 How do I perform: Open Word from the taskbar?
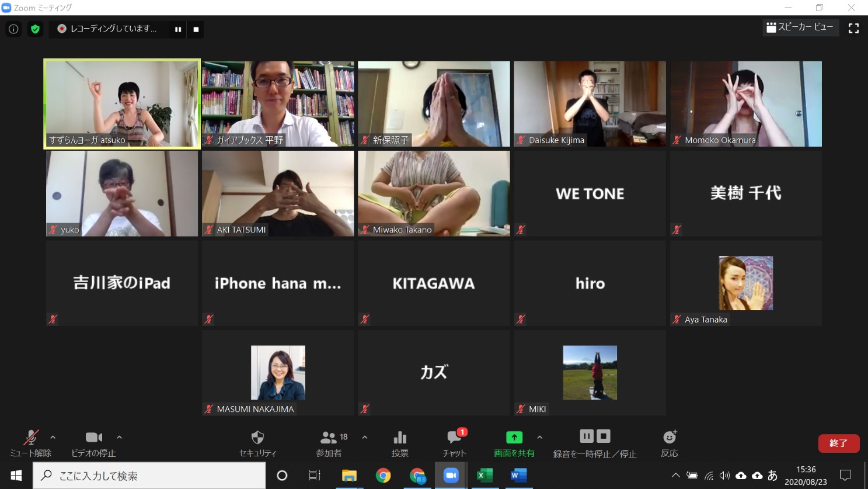click(x=518, y=476)
